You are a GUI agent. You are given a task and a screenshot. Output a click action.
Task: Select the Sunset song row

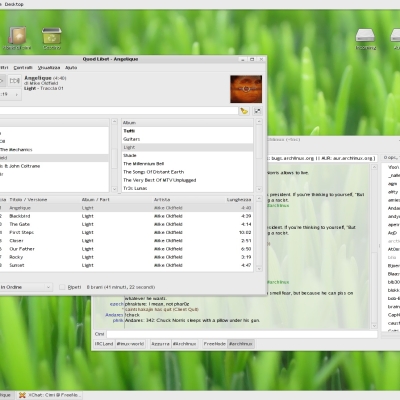tap(126, 265)
